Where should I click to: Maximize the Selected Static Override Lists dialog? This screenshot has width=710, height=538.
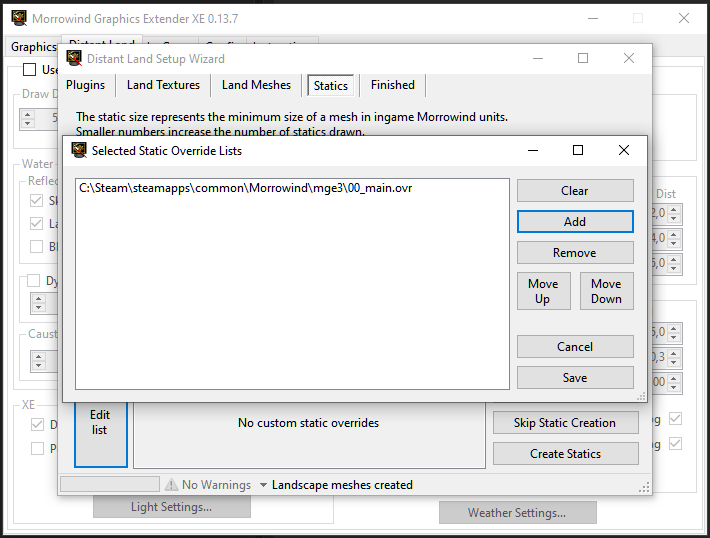coord(578,150)
